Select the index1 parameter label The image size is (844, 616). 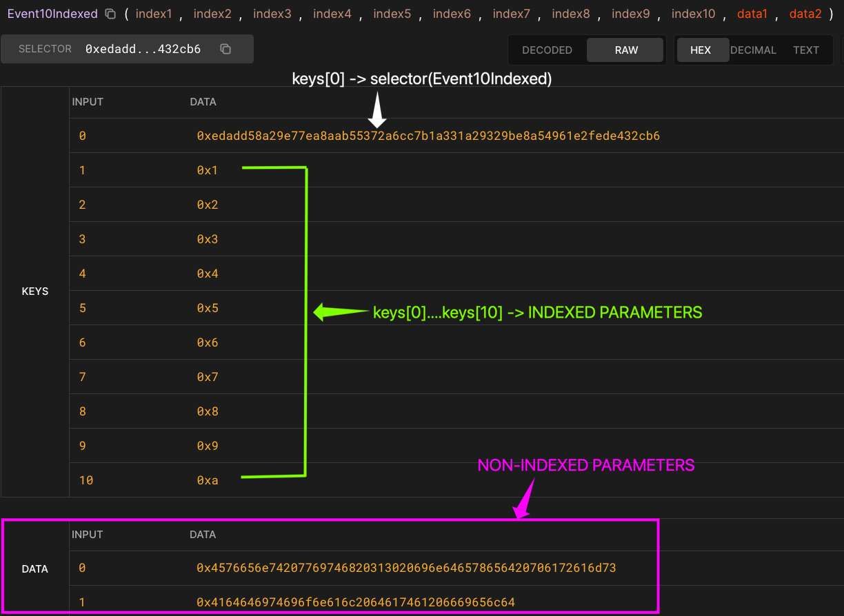pyautogui.click(x=154, y=13)
